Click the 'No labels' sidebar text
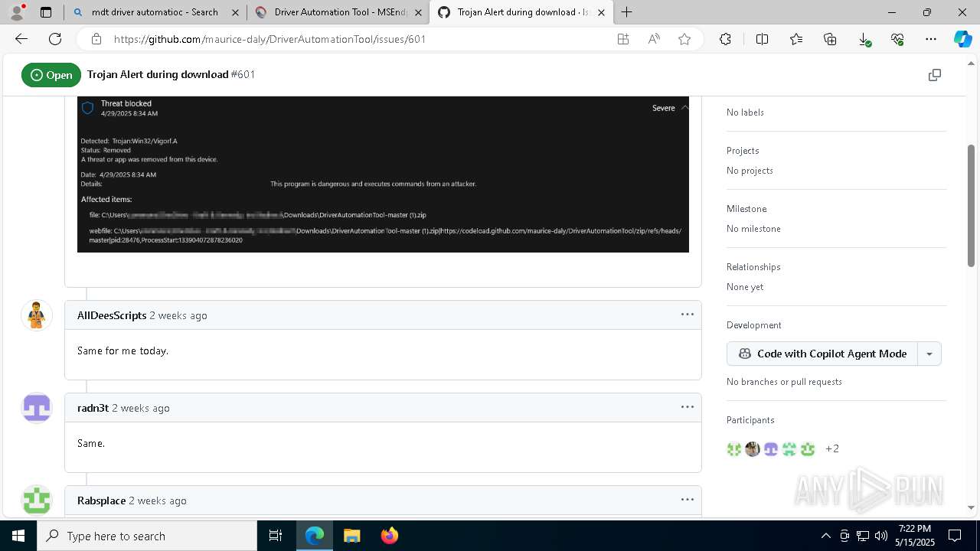Viewport: 980px width, 551px height. pos(745,112)
